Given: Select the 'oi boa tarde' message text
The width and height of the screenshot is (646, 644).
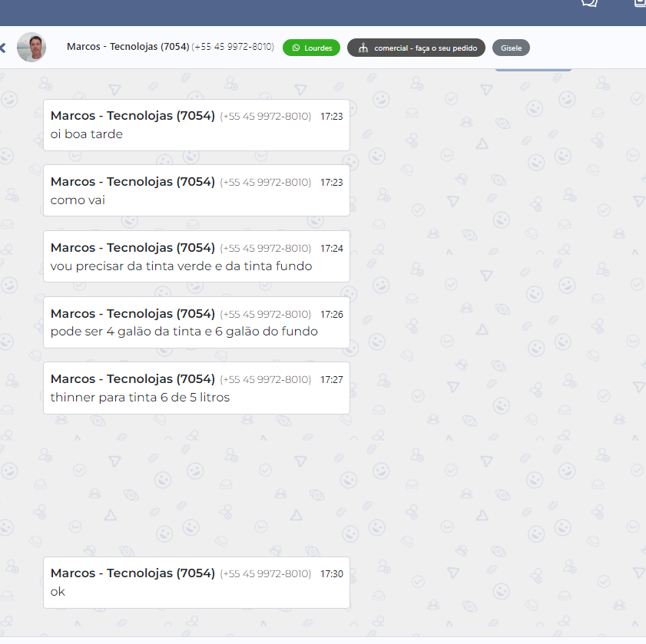Looking at the screenshot, I should click(x=87, y=134).
